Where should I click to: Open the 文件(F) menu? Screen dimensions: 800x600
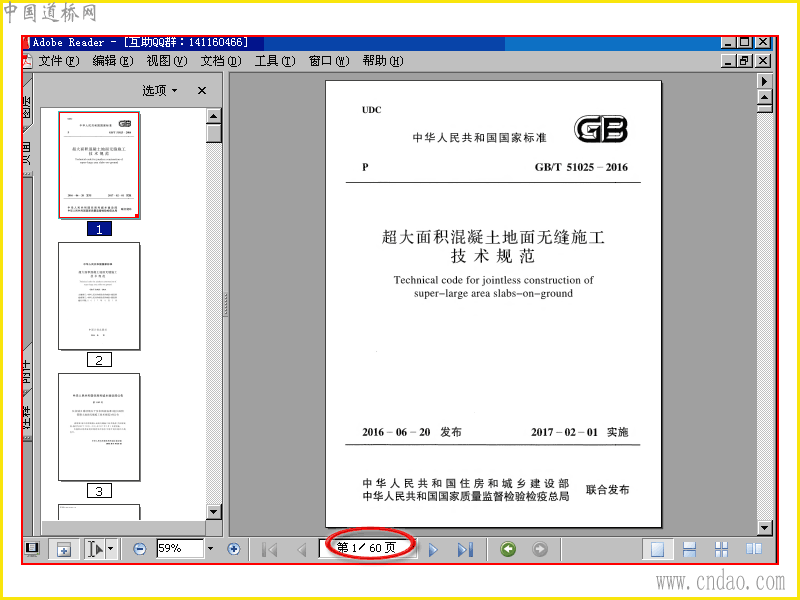pos(59,61)
